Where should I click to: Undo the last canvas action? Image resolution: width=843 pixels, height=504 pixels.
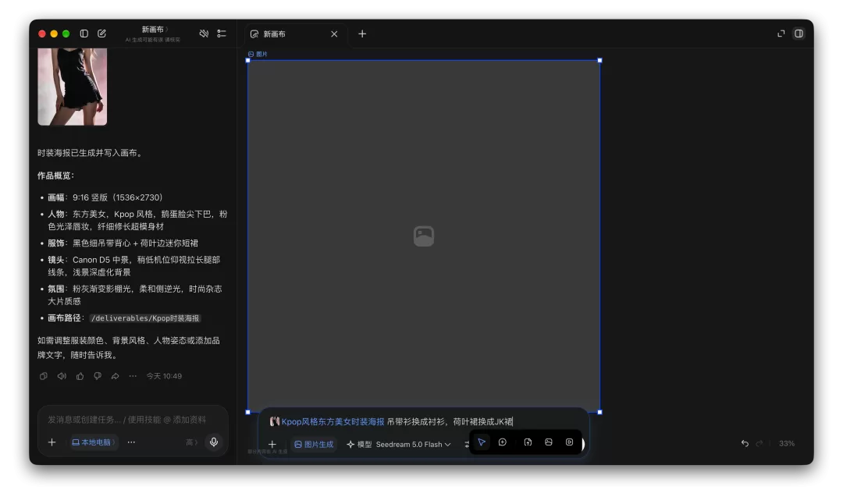point(745,443)
